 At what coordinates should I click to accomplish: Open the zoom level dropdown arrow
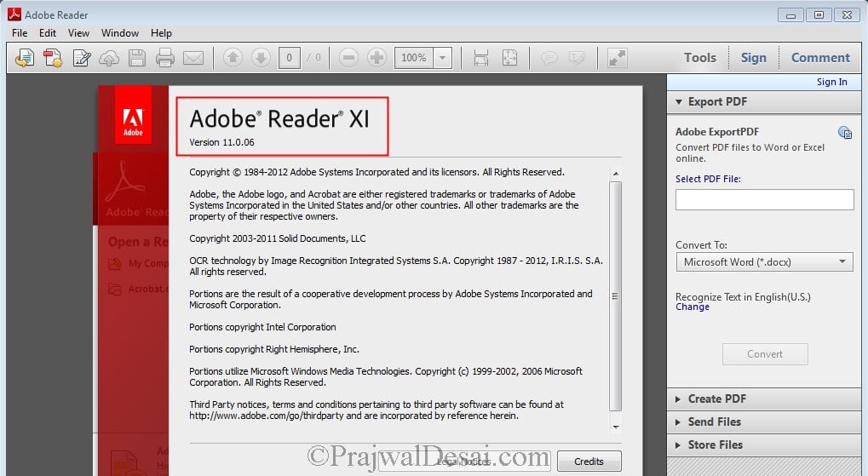click(x=442, y=58)
